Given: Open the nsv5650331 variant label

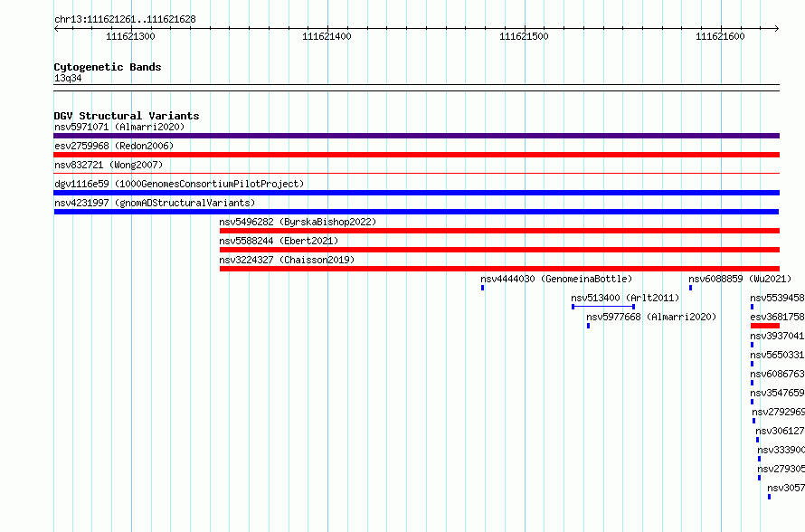Looking at the screenshot, I should 777,355.
